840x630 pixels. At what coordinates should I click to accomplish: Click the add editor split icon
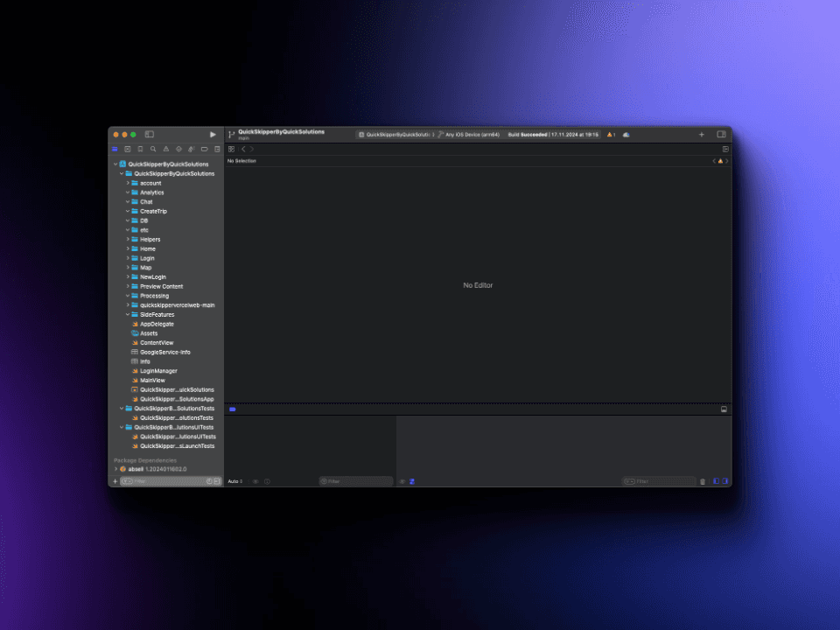(x=725, y=150)
